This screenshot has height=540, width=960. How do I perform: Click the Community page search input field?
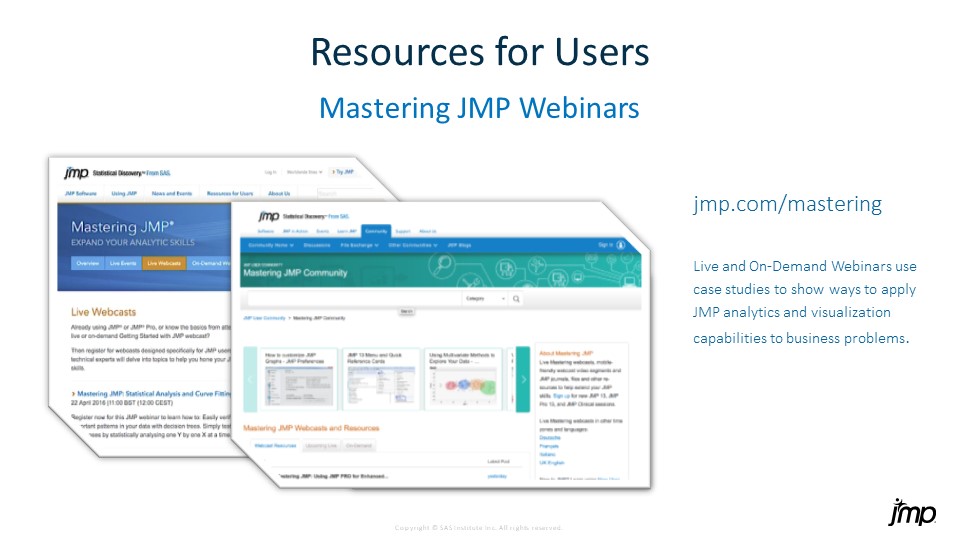[354, 299]
